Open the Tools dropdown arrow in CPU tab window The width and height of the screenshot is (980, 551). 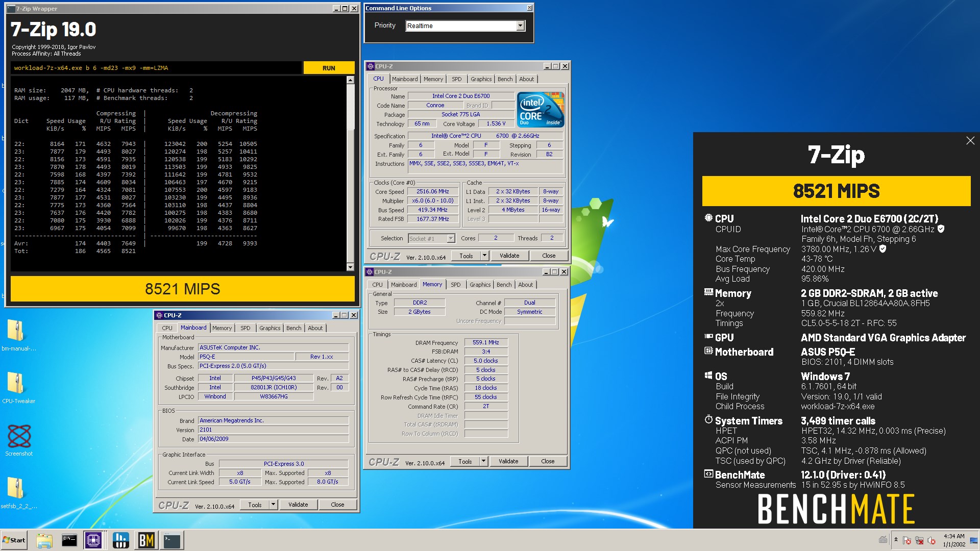484,256
